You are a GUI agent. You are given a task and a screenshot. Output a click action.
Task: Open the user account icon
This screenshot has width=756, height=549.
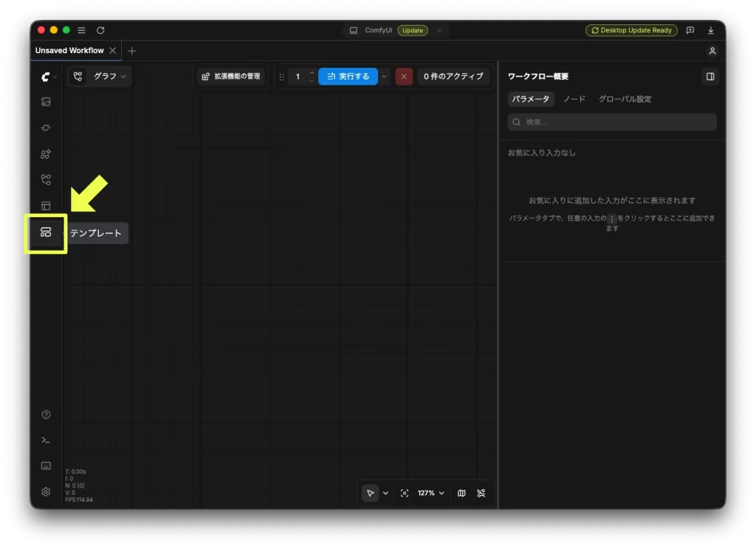click(712, 51)
